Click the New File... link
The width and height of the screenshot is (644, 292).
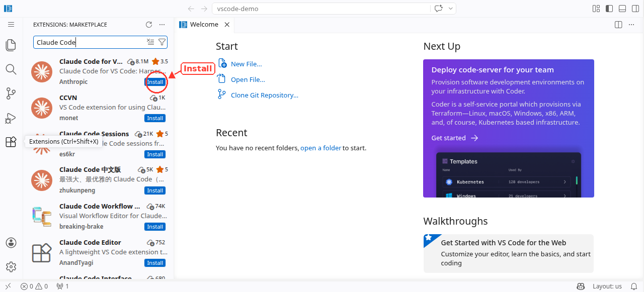(246, 64)
